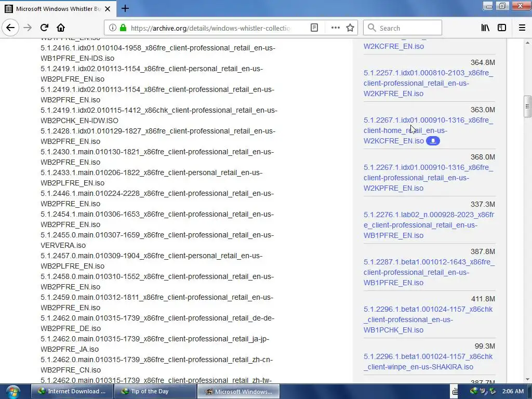Image resolution: width=532 pixels, height=399 pixels.
Task: Reload the current archive.org page
Action: (44, 28)
